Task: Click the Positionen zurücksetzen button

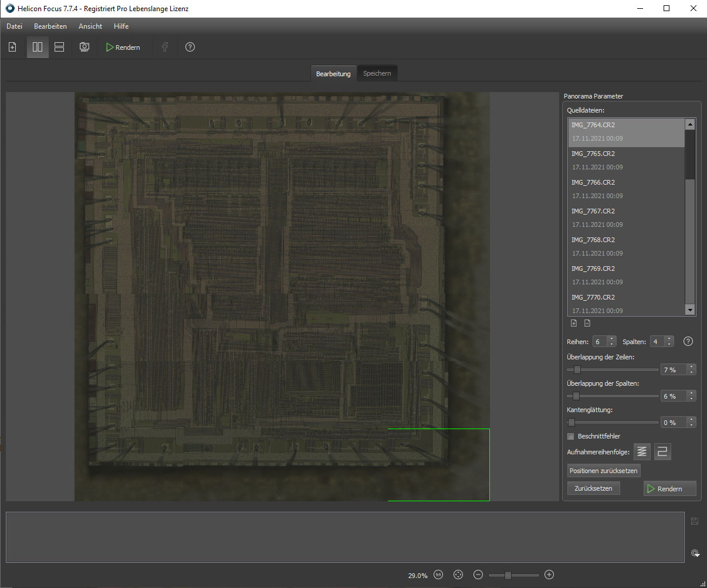Action: tap(604, 471)
